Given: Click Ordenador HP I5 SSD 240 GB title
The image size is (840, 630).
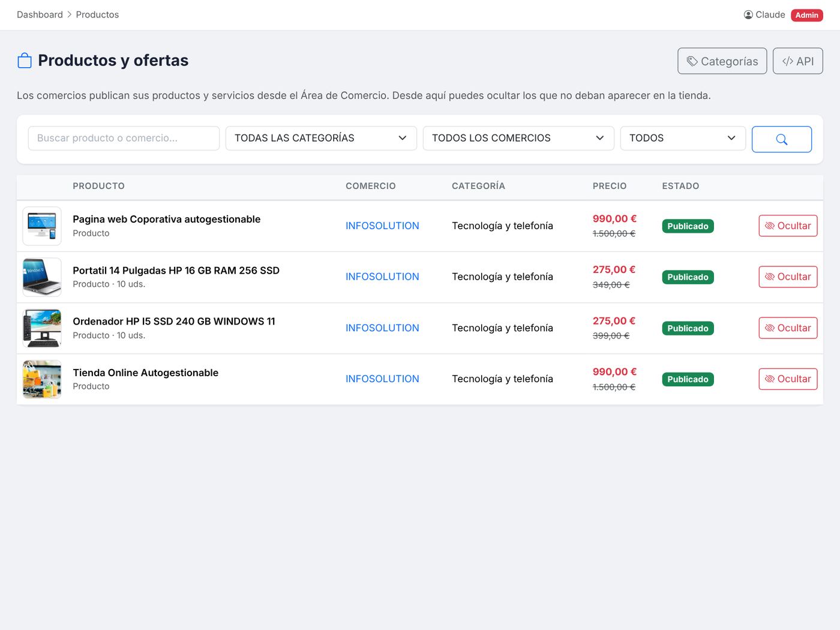Looking at the screenshot, I should [x=174, y=321].
